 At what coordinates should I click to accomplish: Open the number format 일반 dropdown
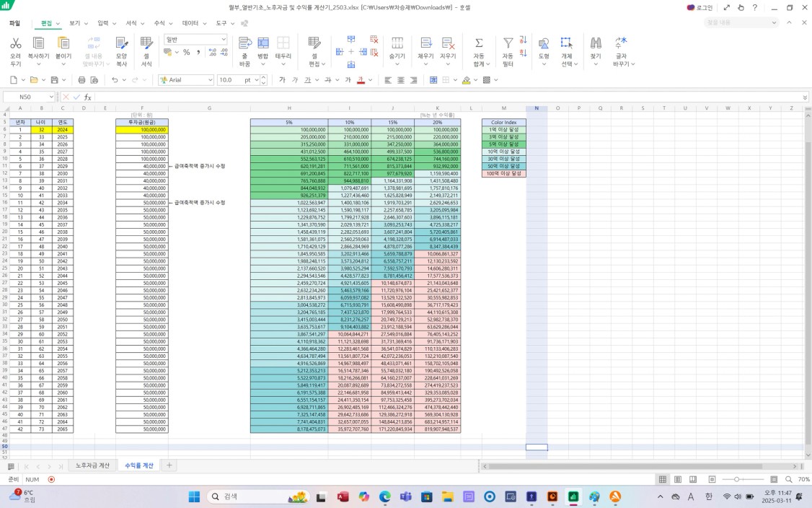tap(224, 40)
